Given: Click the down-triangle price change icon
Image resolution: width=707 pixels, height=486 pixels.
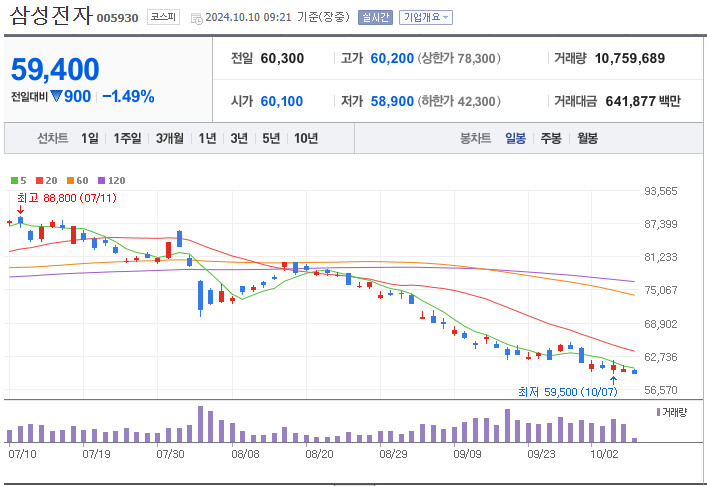Looking at the screenshot, I should (56, 97).
